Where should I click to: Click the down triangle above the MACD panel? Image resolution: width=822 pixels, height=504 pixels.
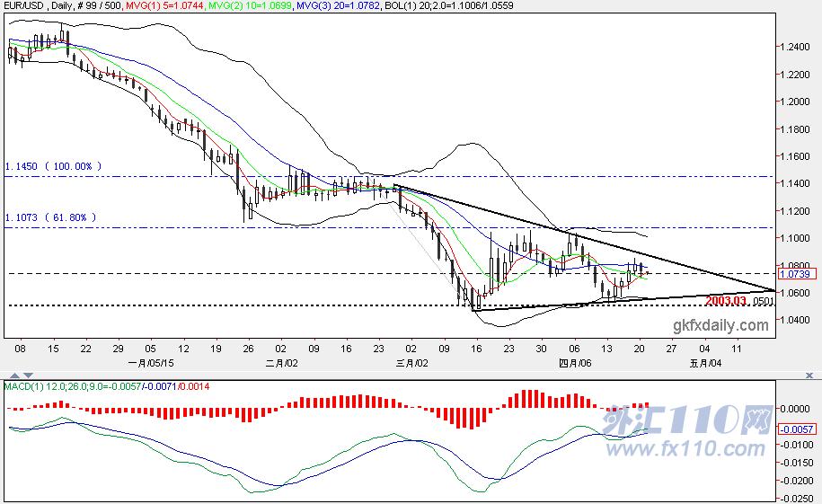29,376
